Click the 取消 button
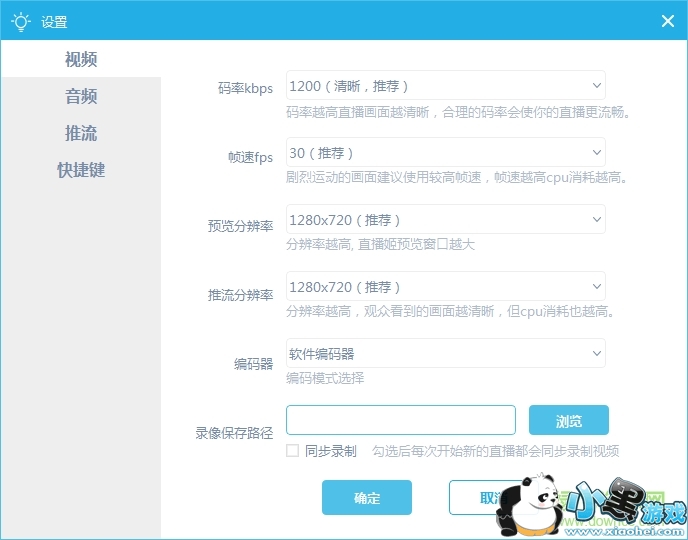Viewport: 688px width, 540px height. [493, 497]
